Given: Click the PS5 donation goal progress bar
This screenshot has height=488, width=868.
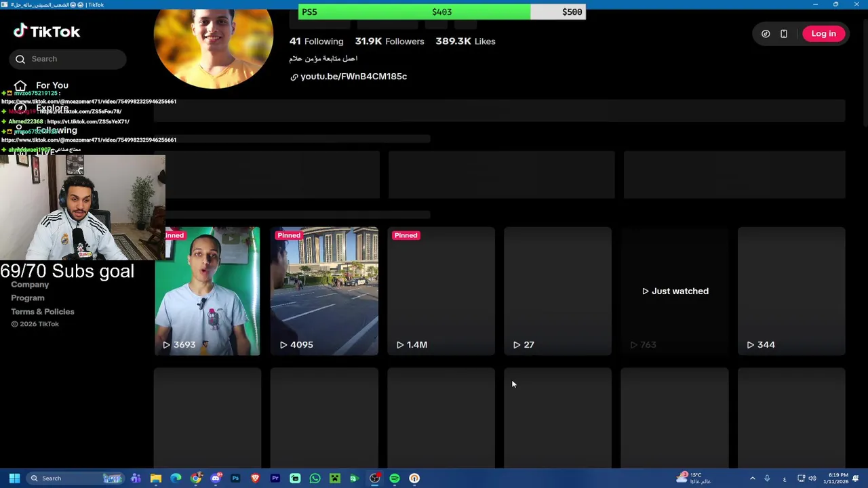Looking at the screenshot, I should click(442, 12).
